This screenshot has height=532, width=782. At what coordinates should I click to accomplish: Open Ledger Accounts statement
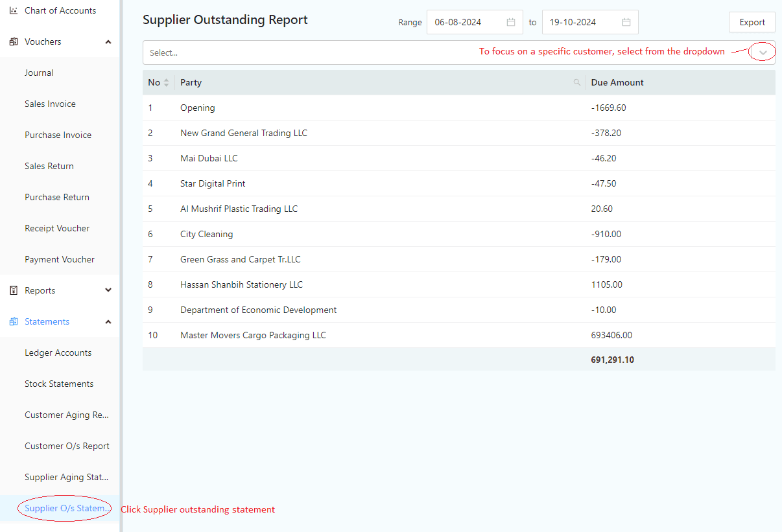60,353
